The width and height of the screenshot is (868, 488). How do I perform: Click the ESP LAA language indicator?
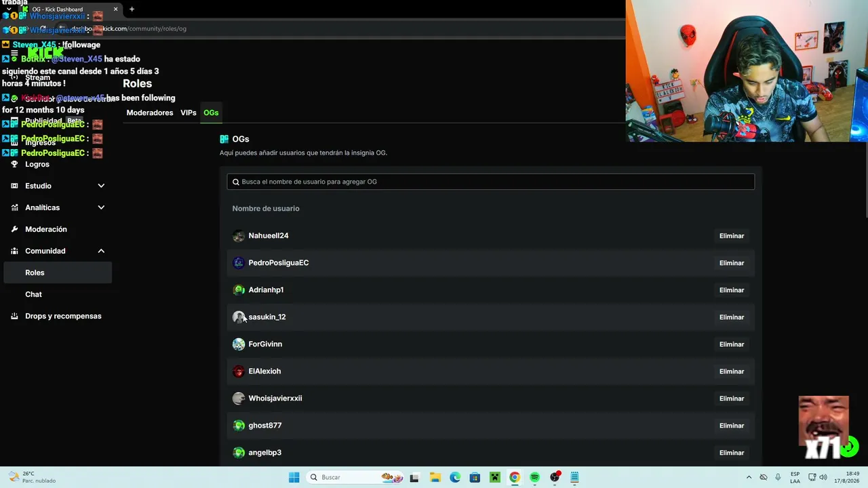tap(795, 477)
